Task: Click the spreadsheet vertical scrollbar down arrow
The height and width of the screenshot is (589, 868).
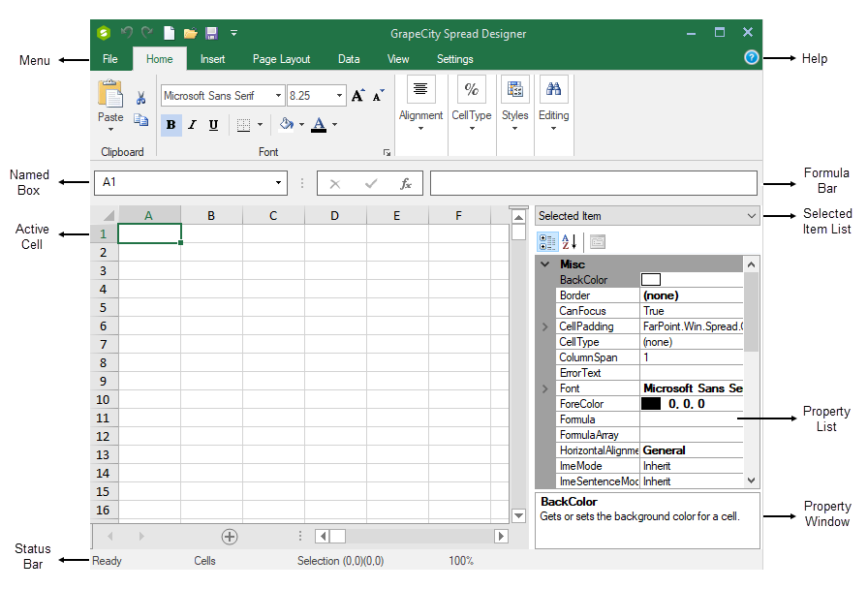Action: pyautogui.click(x=518, y=515)
